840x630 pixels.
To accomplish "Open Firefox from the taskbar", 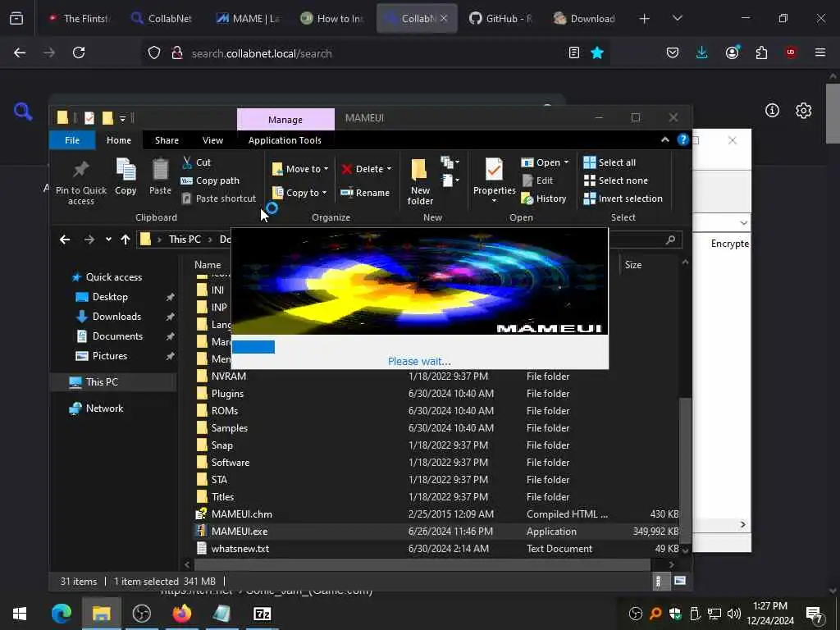I will [x=182, y=614].
